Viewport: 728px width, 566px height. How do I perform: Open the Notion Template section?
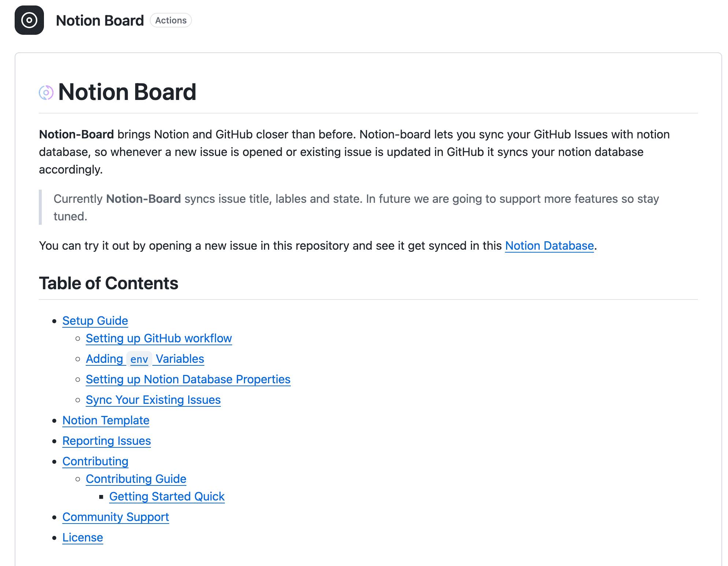(x=106, y=420)
